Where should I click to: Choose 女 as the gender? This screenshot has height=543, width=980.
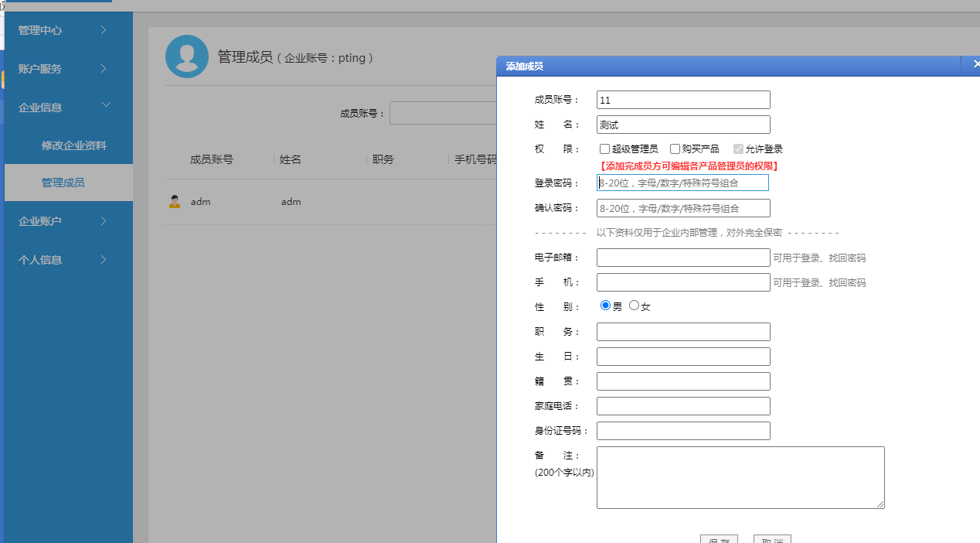[x=634, y=306]
